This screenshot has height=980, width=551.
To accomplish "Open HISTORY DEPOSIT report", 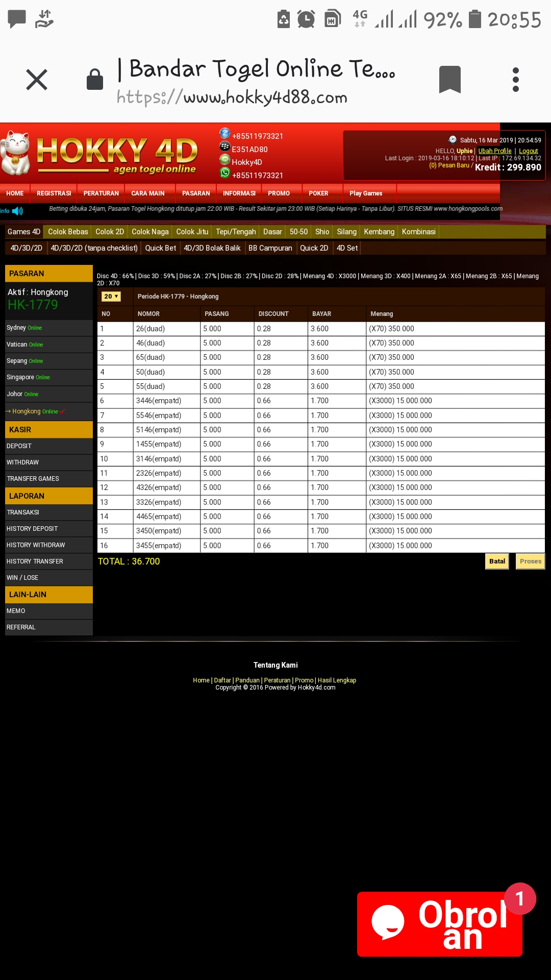I will (49, 529).
